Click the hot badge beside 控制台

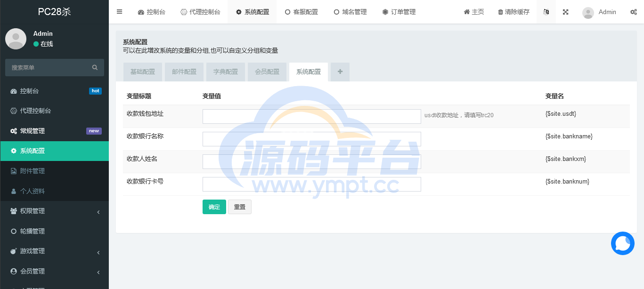pos(95,91)
